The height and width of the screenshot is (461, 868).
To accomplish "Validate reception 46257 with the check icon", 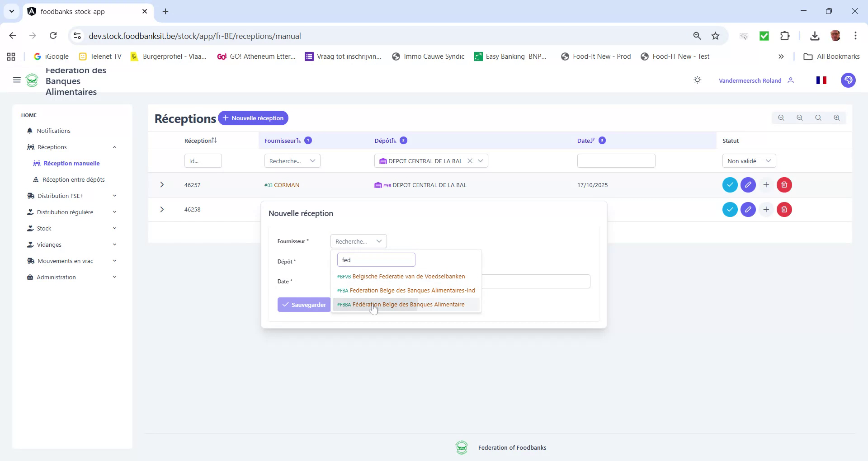I will click(x=730, y=184).
